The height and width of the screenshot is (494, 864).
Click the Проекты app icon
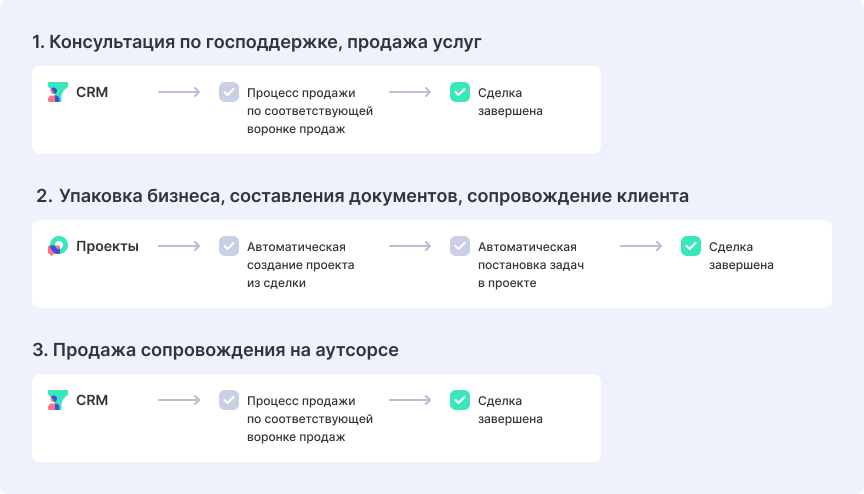point(57,247)
